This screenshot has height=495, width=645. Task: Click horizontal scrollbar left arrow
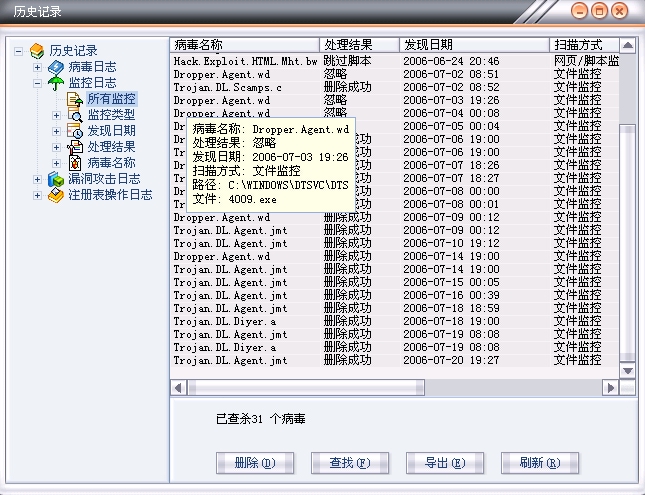(x=178, y=388)
